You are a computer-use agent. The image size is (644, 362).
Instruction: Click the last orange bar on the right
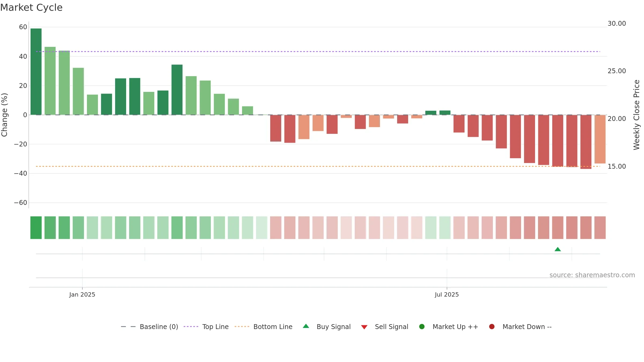coord(600,139)
